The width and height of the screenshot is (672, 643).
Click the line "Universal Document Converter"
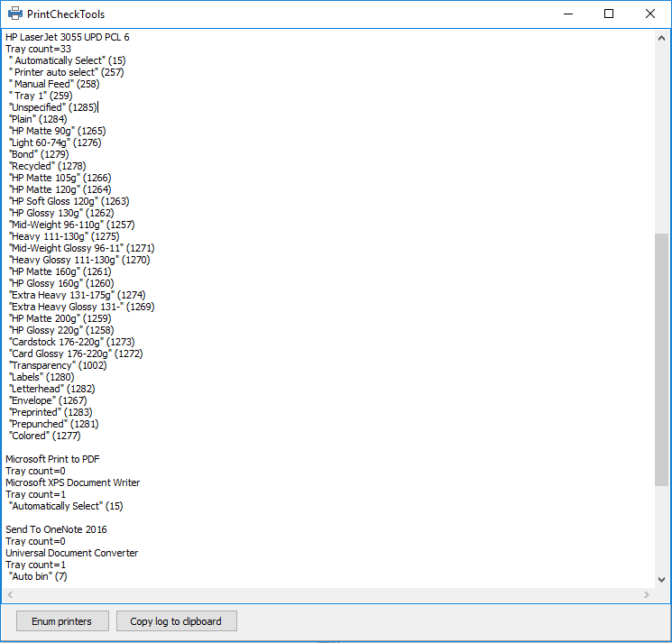pos(72,553)
